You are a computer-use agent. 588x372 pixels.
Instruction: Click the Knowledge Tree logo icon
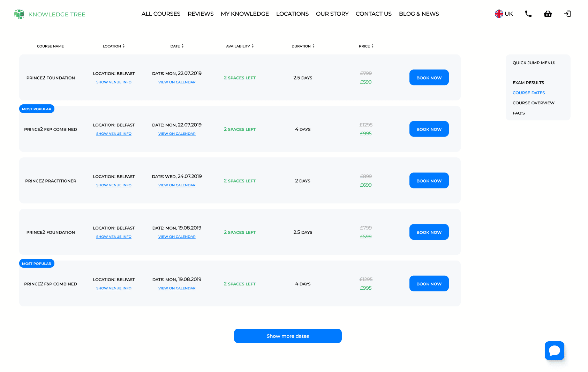19,14
